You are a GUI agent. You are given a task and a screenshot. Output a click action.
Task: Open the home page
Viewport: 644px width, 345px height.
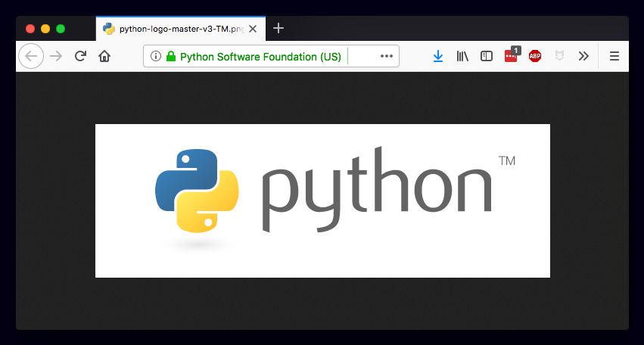104,56
